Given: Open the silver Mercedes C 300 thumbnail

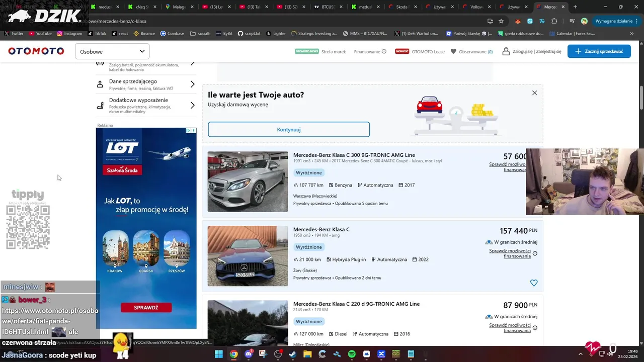Looking at the screenshot, I should pos(248,182).
